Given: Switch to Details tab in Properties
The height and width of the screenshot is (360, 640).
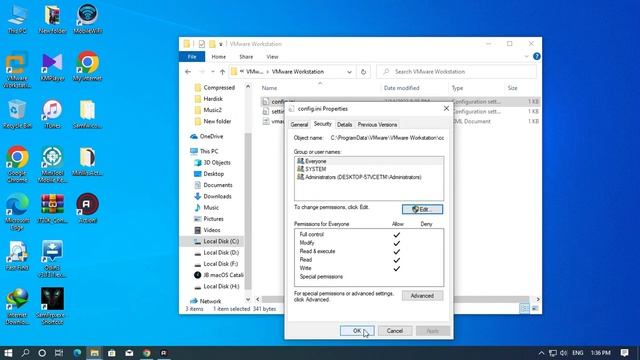Looking at the screenshot, I should click(344, 124).
